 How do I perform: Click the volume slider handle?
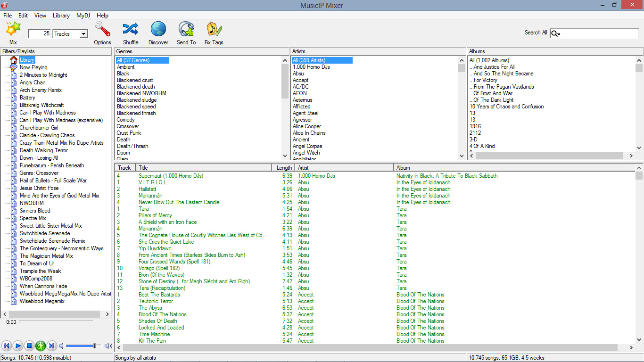point(95,346)
